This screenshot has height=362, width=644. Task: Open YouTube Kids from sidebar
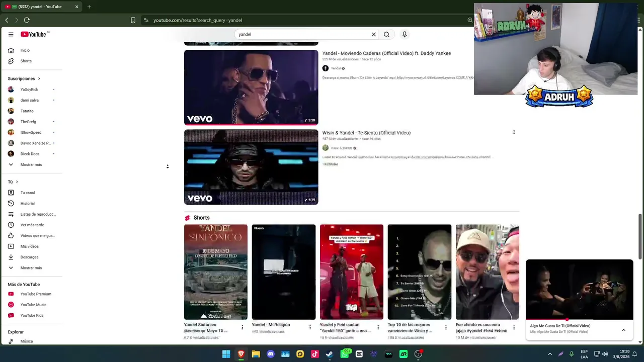[x=31, y=315]
